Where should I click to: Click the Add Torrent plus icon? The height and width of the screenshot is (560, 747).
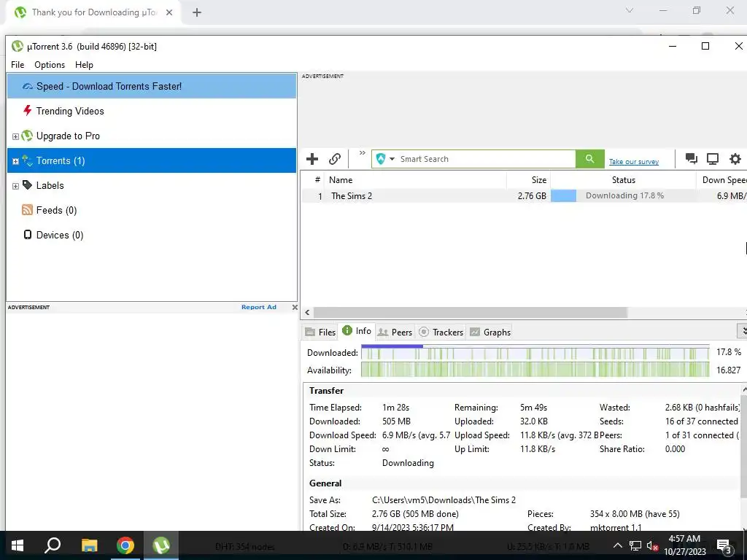coord(312,158)
